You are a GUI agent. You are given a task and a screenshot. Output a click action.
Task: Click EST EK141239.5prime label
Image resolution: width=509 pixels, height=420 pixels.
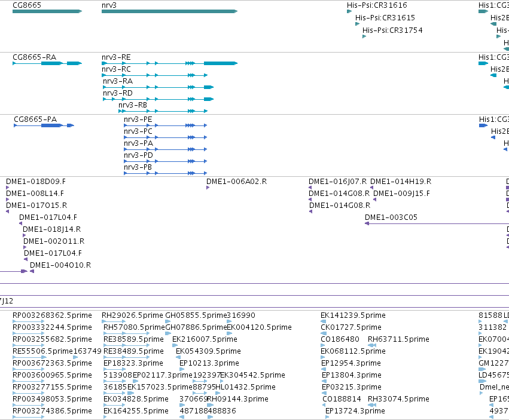[353, 315]
